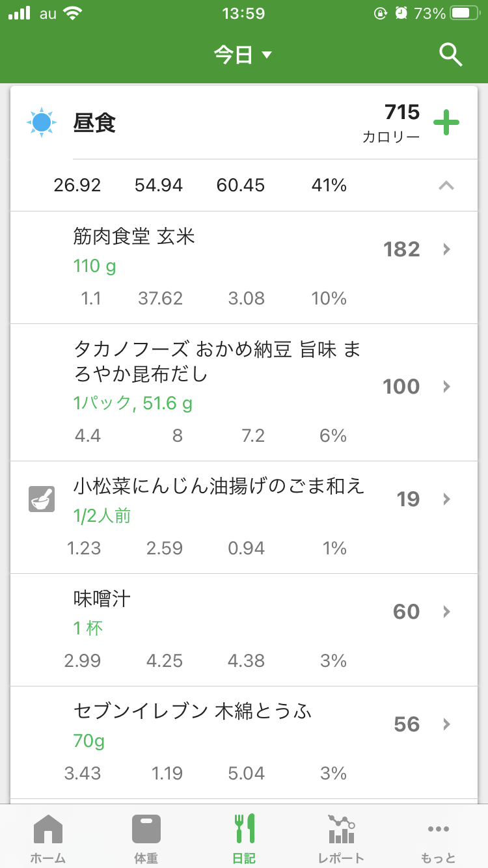Open the ホーム house icon
Screen dimensions: 488x868
(48, 829)
